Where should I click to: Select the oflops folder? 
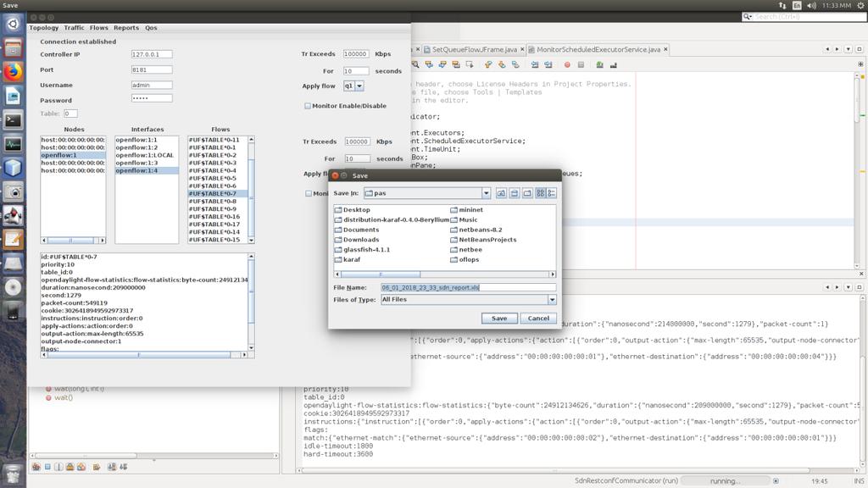[x=465, y=259]
